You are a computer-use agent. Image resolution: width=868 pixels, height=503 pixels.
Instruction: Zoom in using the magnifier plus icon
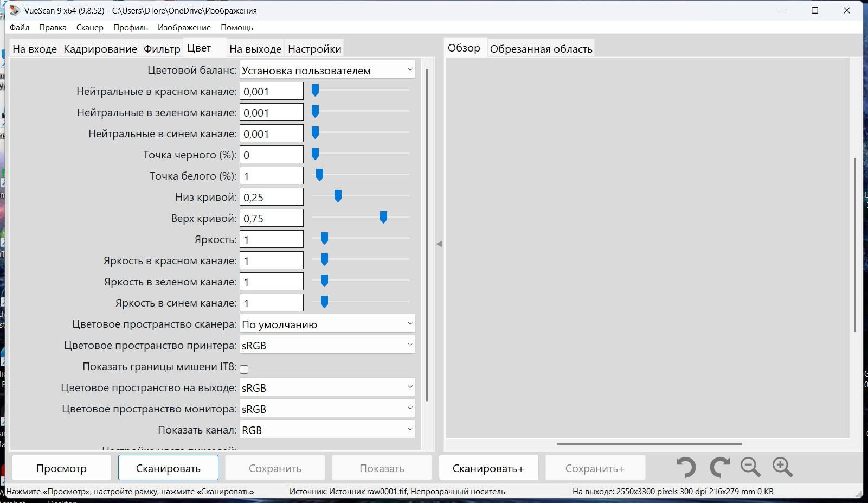pyautogui.click(x=783, y=467)
